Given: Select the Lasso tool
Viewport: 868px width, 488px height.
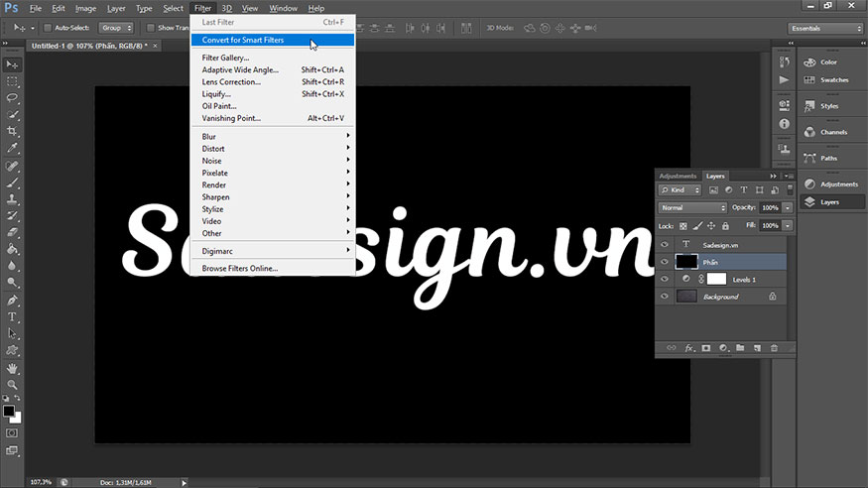Looking at the screenshot, I should tap(12, 98).
